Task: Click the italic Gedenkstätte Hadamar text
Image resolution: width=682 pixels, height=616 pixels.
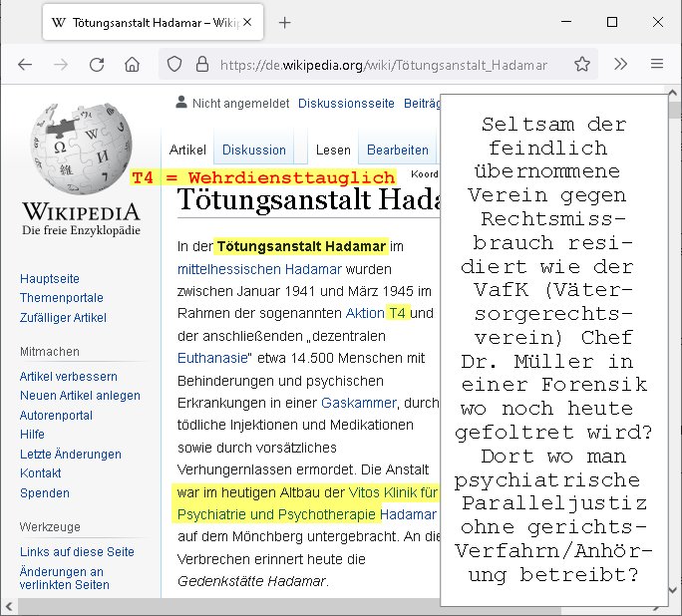Action: (x=251, y=581)
